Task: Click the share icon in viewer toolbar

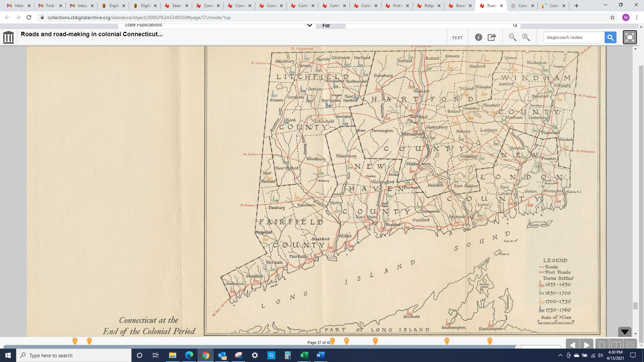Action: pos(492,37)
